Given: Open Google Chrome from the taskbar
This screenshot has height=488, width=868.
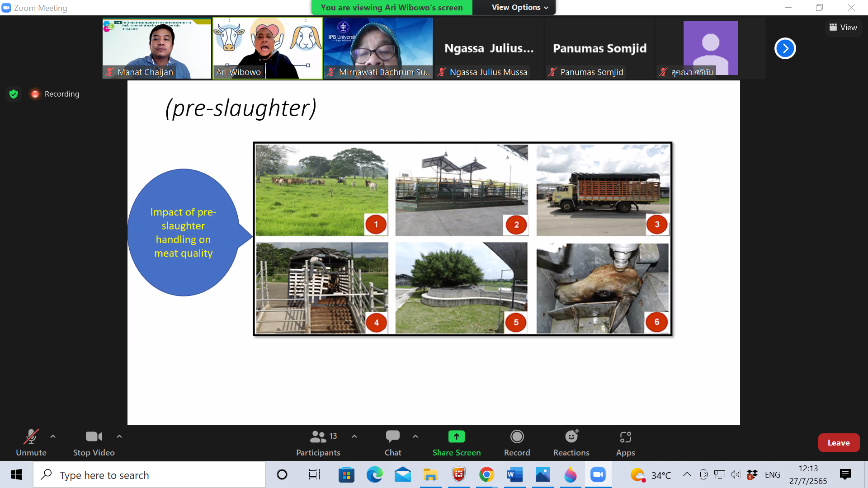Looking at the screenshot, I should pyautogui.click(x=486, y=475).
